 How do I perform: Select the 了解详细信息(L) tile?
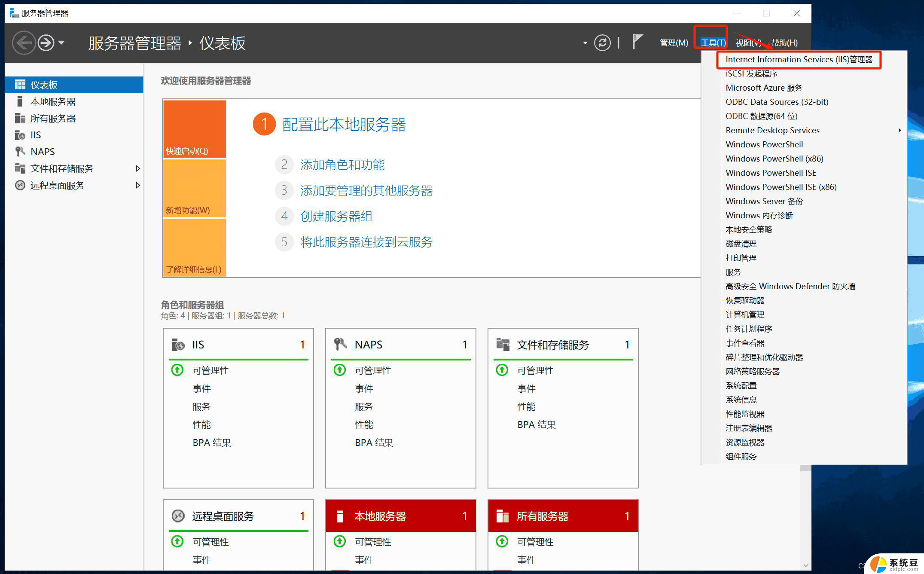tap(195, 247)
